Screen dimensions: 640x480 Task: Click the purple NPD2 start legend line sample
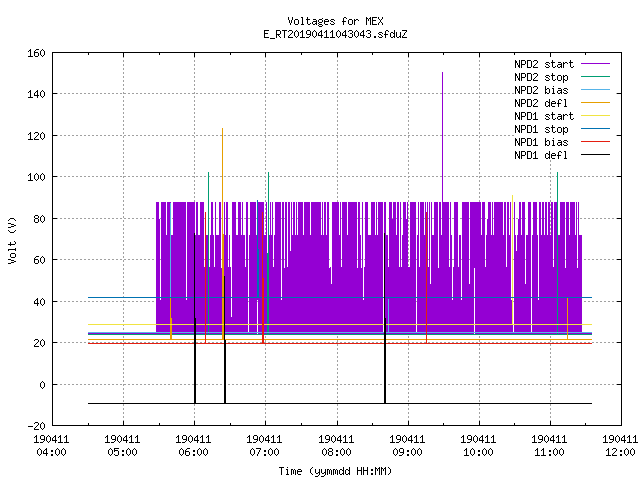tap(595, 64)
